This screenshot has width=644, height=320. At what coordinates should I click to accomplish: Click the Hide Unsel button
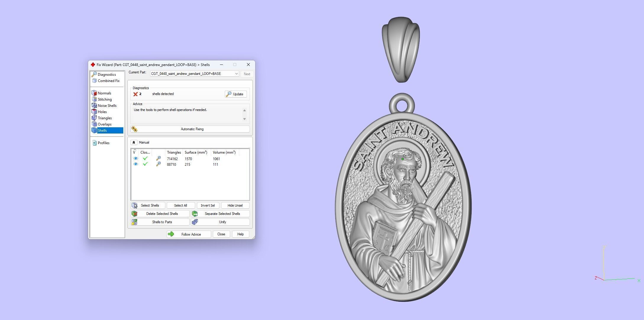pos(235,205)
